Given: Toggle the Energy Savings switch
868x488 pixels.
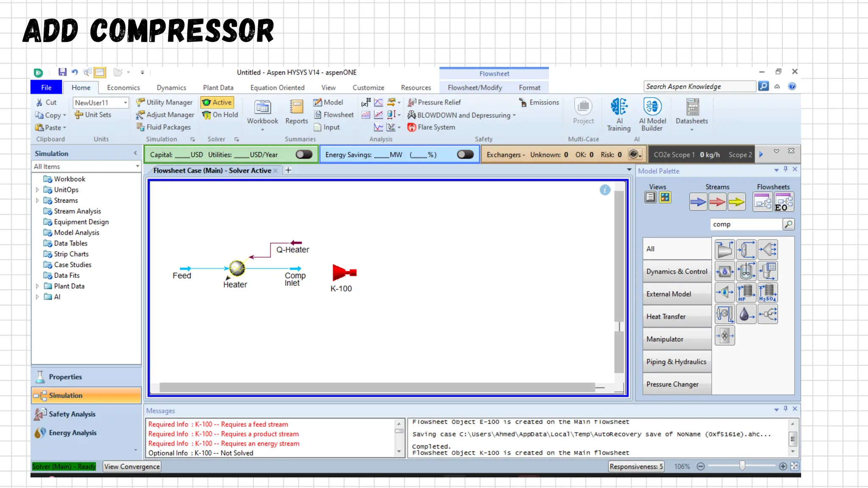Looking at the screenshot, I should [x=465, y=155].
